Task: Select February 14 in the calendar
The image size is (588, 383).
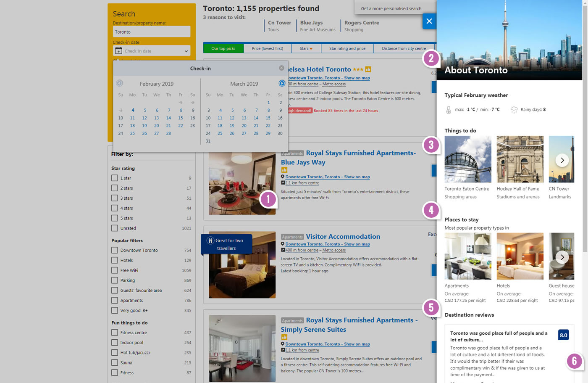Action: pos(168,118)
